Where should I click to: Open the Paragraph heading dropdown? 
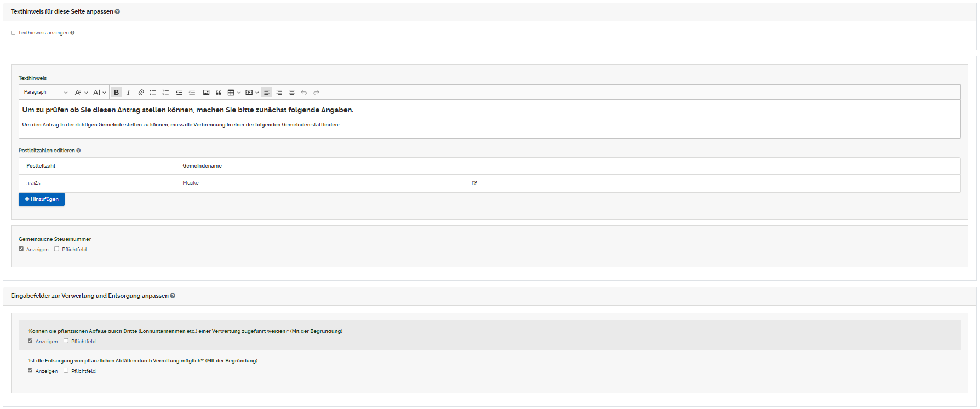45,93
